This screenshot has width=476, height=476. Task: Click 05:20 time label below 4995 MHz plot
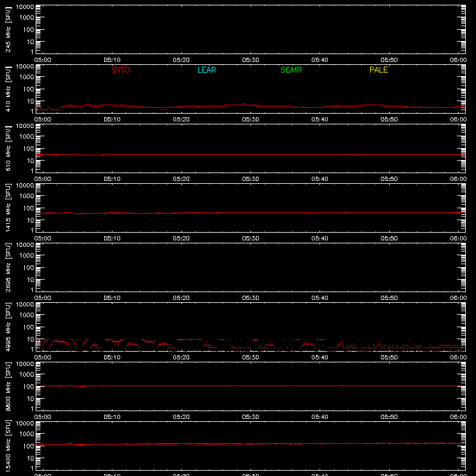pos(181,358)
